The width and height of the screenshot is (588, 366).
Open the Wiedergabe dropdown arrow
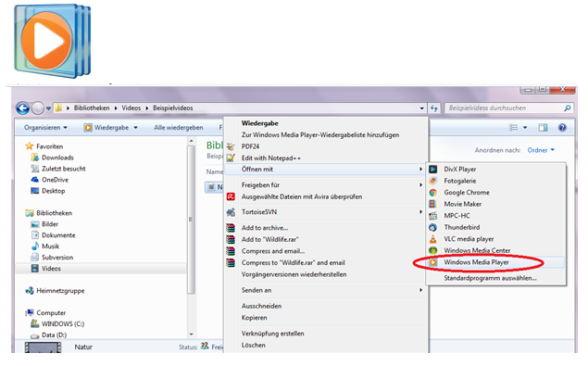point(136,128)
